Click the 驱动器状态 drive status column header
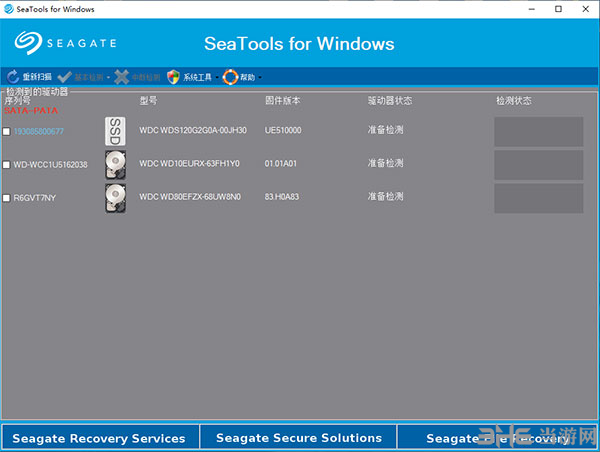Viewport: 600px width, 452px height. (390, 101)
